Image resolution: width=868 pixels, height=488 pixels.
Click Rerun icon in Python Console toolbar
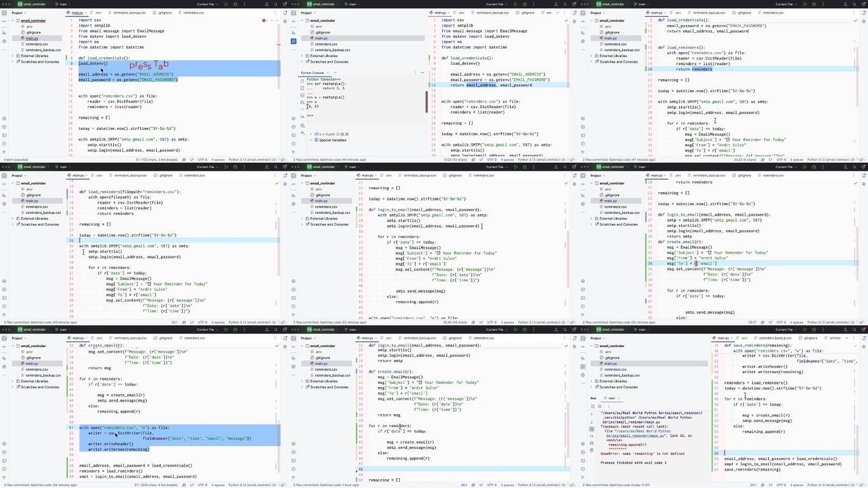302,81
